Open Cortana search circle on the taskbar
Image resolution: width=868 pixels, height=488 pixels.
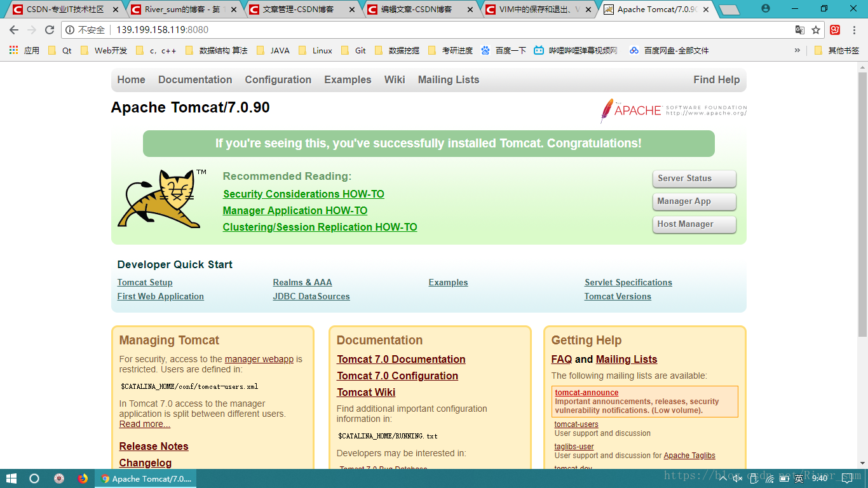pos(34,478)
